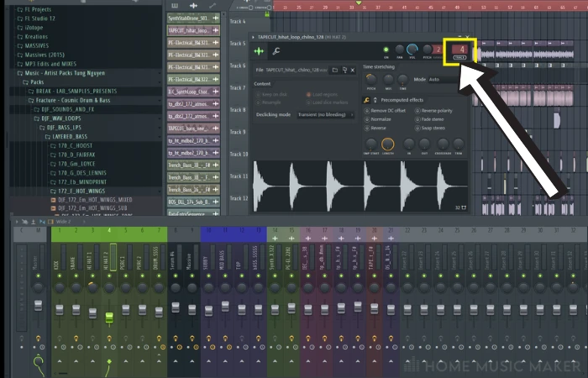The width and height of the screenshot is (588, 378).
Task: Click the track 20 plus icon in mixer
Action: pos(375,239)
